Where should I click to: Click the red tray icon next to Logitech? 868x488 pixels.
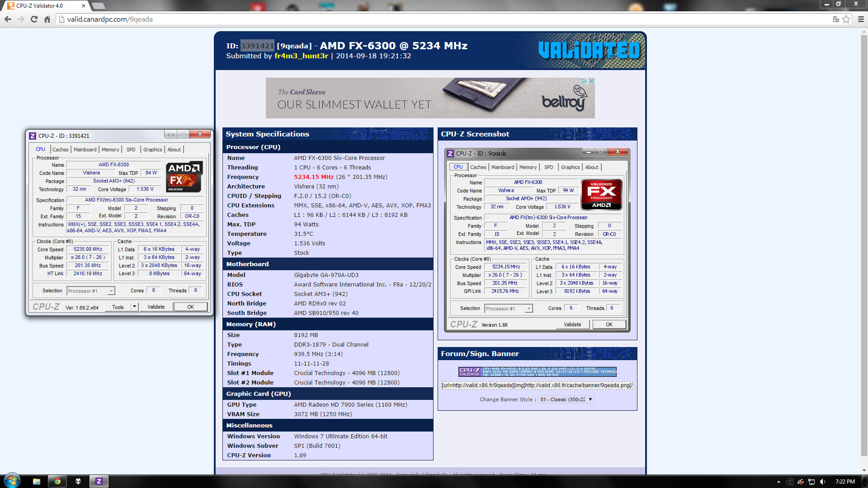pos(801,482)
